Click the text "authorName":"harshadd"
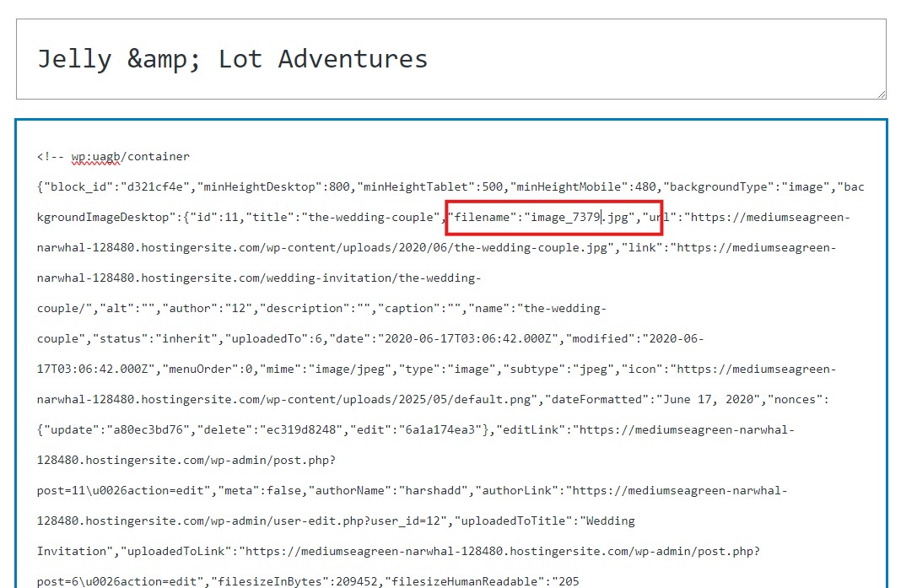The image size is (917, 588). tap(391, 491)
